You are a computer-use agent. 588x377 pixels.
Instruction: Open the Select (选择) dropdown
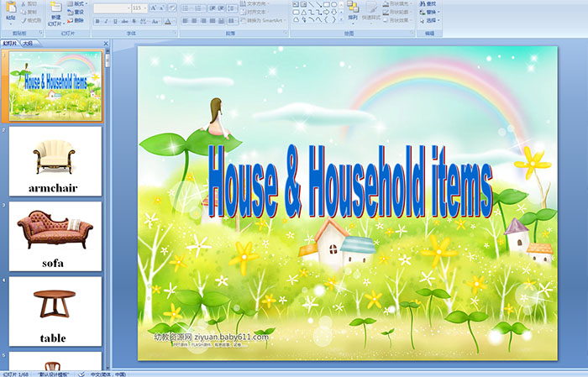(x=430, y=20)
